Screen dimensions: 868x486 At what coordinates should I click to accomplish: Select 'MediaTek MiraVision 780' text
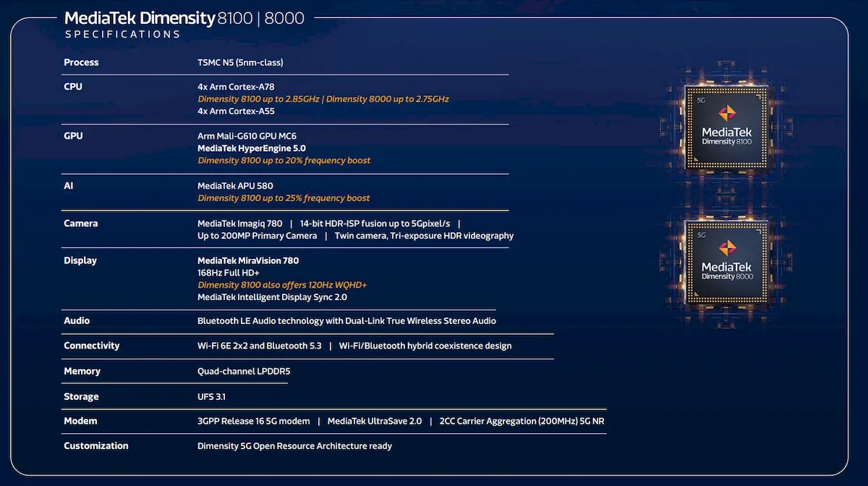[x=248, y=260]
